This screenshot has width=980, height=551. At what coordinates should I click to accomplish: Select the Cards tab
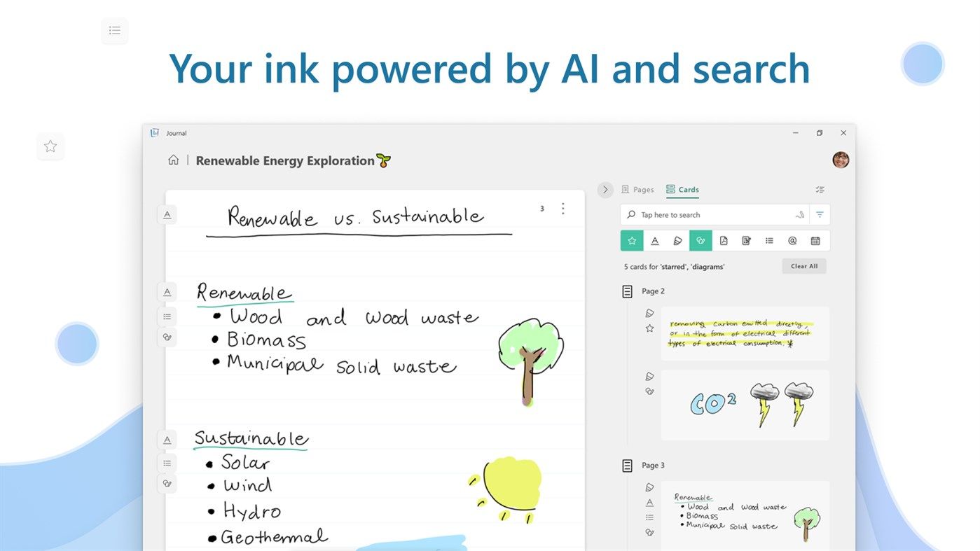(x=682, y=189)
